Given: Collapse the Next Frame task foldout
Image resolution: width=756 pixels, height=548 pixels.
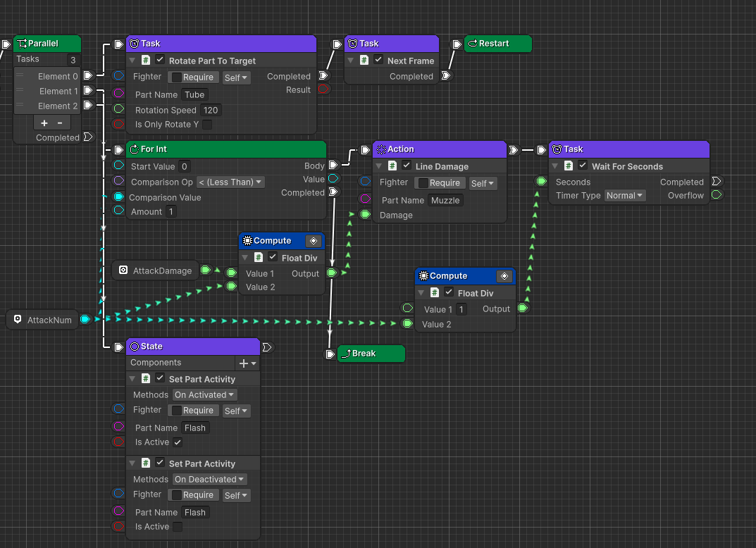Looking at the screenshot, I should coord(350,61).
